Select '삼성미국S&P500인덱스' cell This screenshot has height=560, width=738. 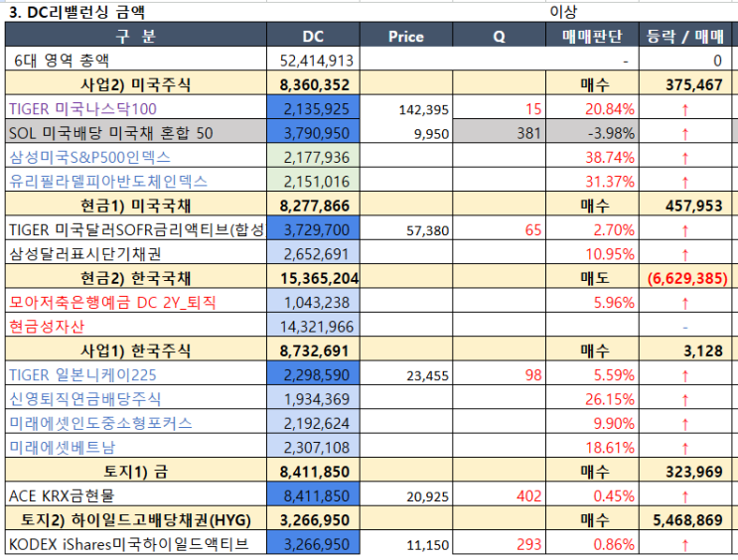point(136,157)
